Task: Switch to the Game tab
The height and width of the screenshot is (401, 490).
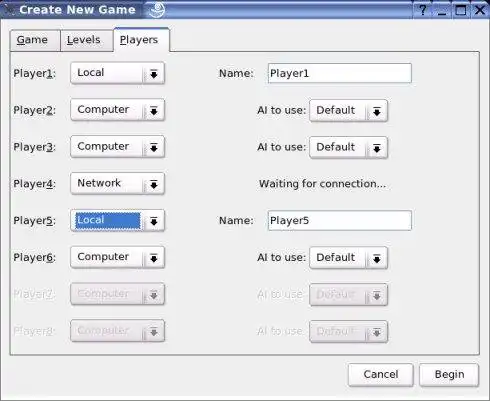Action: 35,40
